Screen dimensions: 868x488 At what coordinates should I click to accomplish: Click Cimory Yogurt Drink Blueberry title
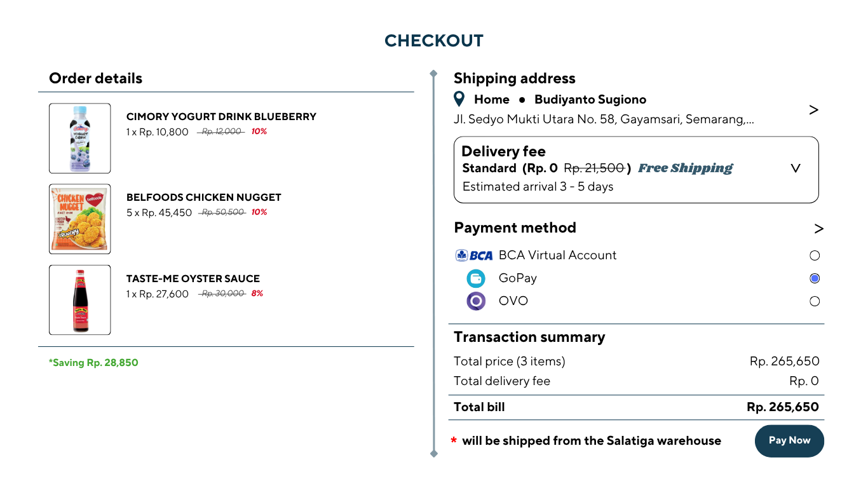(x=221, y=117)
